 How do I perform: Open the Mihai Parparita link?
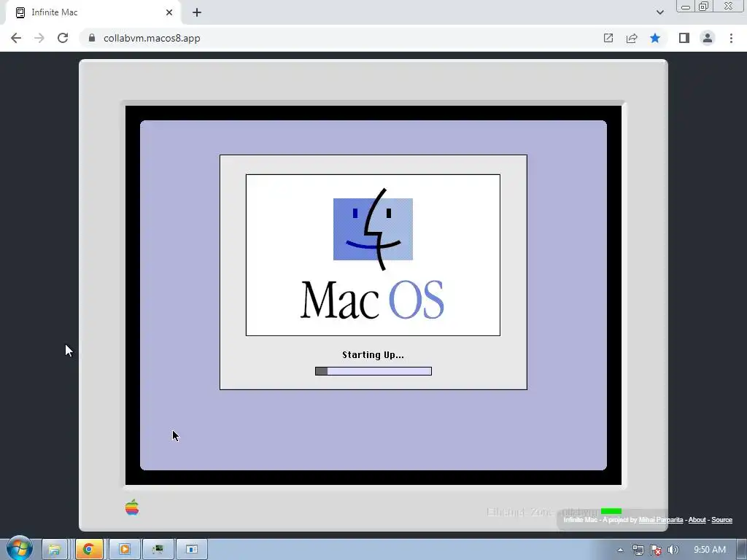click(x=660, y=519)
